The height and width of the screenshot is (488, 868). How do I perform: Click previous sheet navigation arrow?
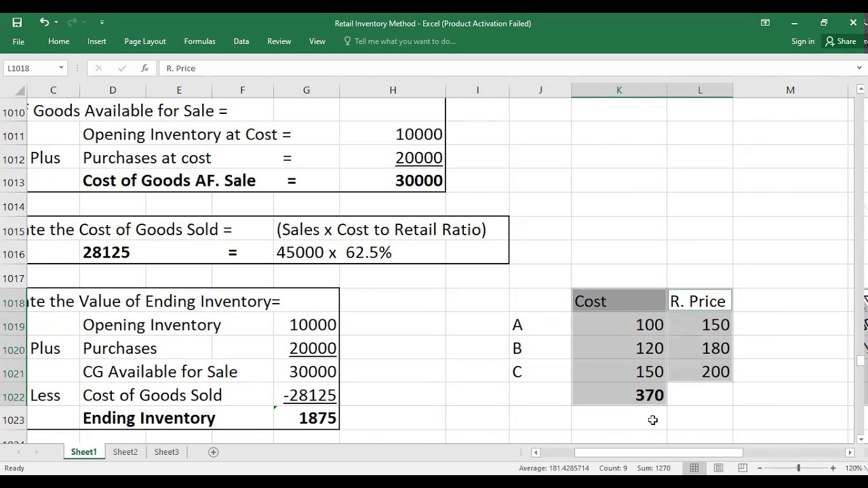tap(18, 452)
